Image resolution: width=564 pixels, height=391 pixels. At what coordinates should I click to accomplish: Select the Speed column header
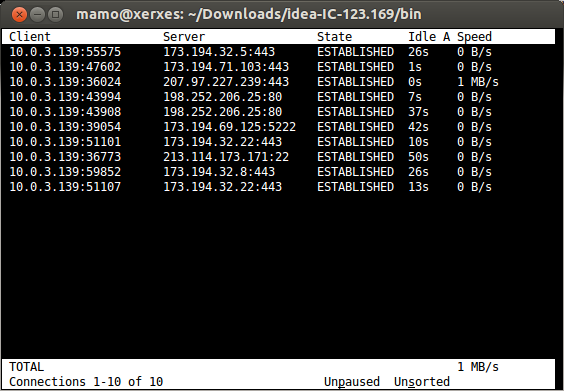click(x=474, y=37)
